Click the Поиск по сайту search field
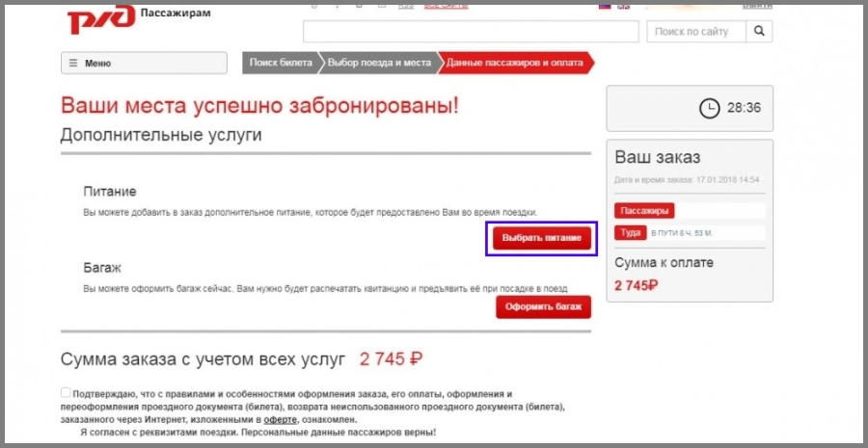The width and height of the screenshot is (868, 448). 696,32
